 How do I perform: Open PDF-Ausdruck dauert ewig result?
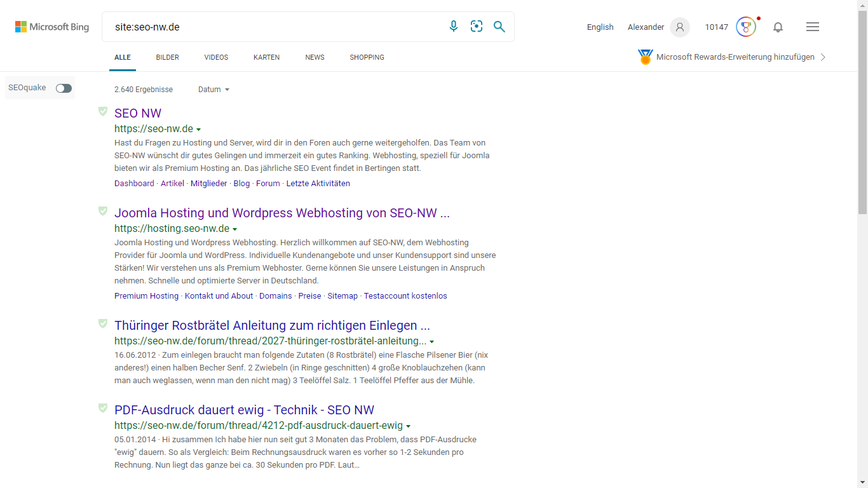(244, 410)
